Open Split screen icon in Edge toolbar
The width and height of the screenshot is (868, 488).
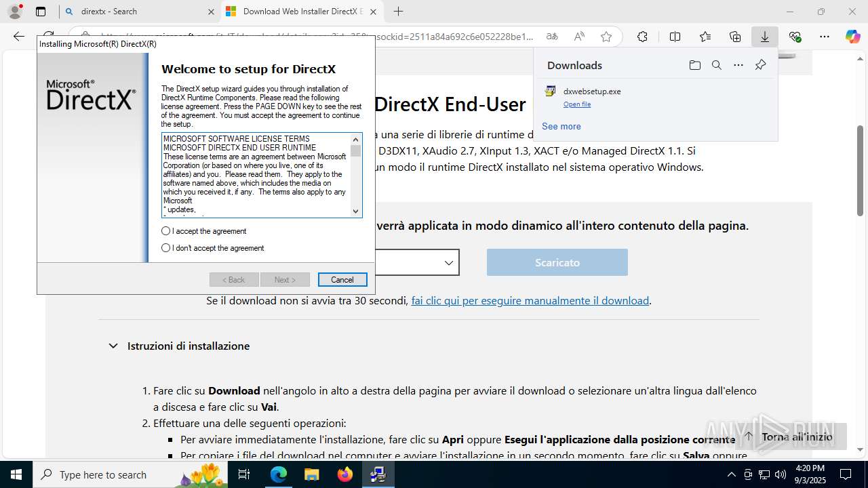click(675, 37)
